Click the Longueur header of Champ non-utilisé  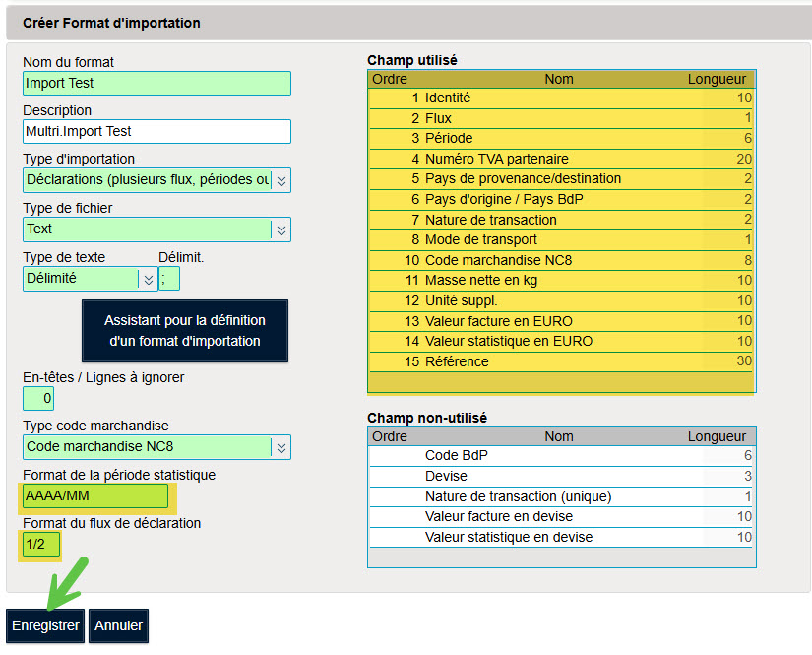717,437
